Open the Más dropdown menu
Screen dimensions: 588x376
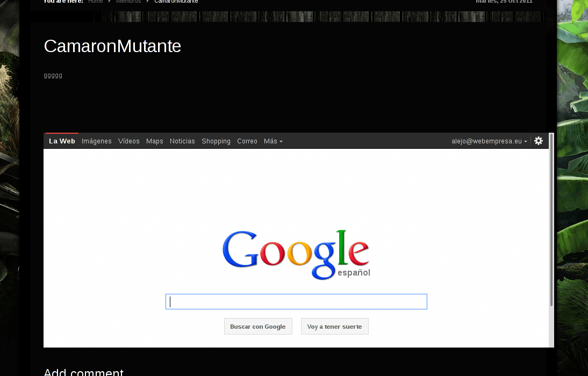click(x=273, y=141)
